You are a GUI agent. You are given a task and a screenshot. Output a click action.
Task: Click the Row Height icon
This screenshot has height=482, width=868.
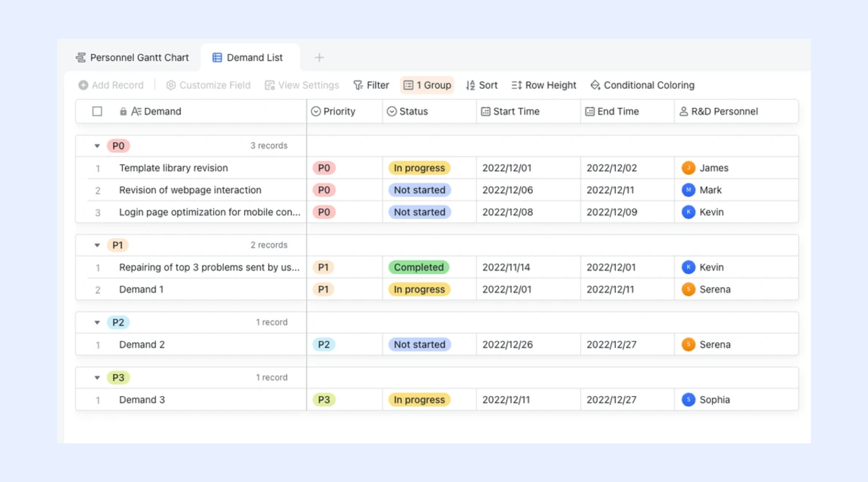tap(516, 85)
